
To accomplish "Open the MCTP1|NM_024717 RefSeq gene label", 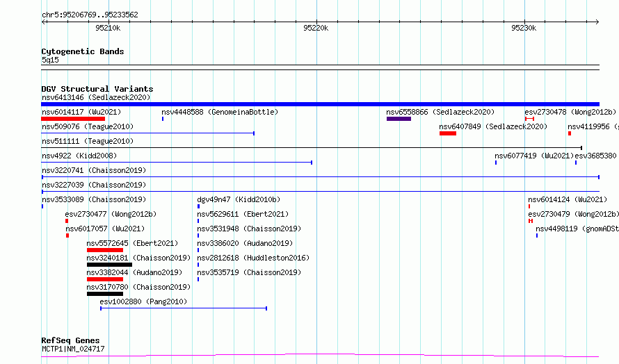I will pyautogui.click(x=73, y=349).
